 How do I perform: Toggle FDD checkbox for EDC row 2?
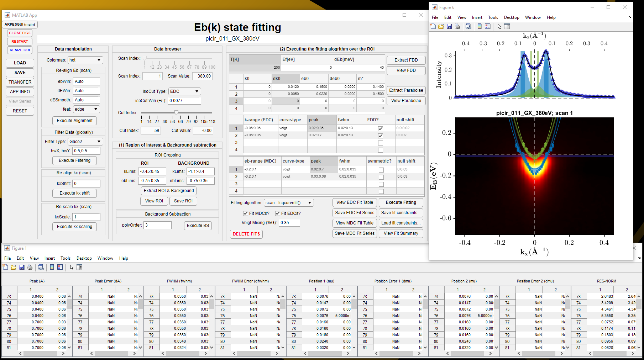(x=381, y=136)
